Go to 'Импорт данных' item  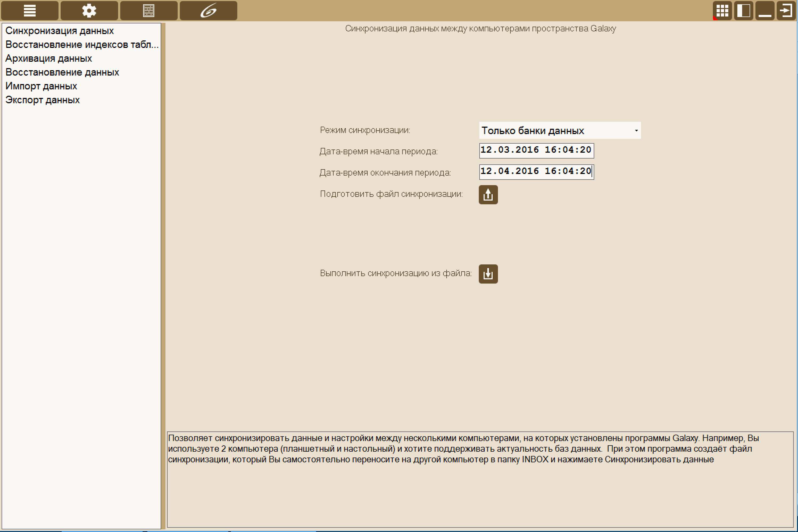[41, 86]
